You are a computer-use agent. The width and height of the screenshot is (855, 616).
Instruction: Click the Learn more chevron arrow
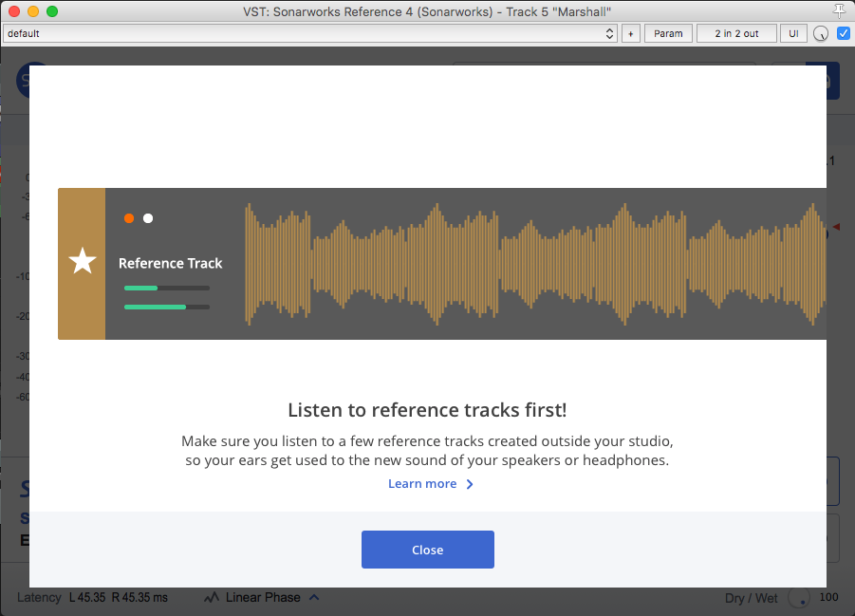470,484
